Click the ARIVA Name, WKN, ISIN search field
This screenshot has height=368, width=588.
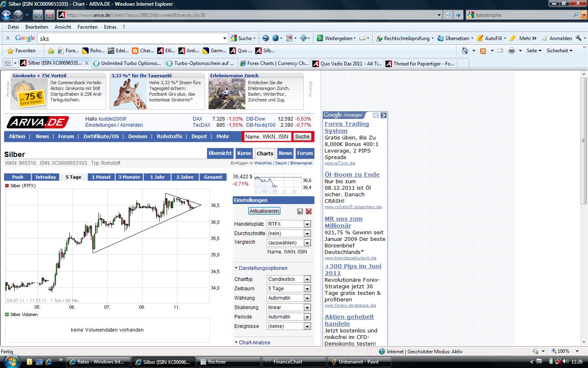click(x=267, y=137)
